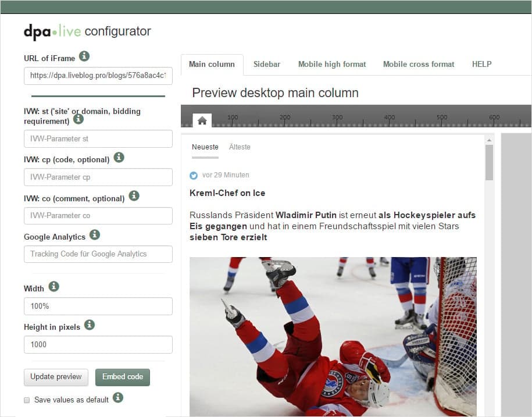Click the Google Analytics tracking code field
Image resolution: width=532 pixels, height=417 pixels.
tap(98, 254)
